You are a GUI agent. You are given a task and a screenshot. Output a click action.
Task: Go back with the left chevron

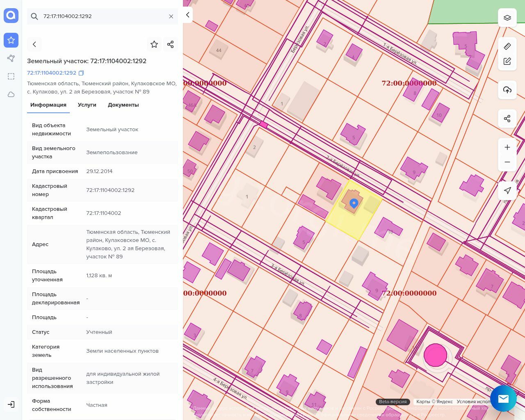[x=34, y=44]
